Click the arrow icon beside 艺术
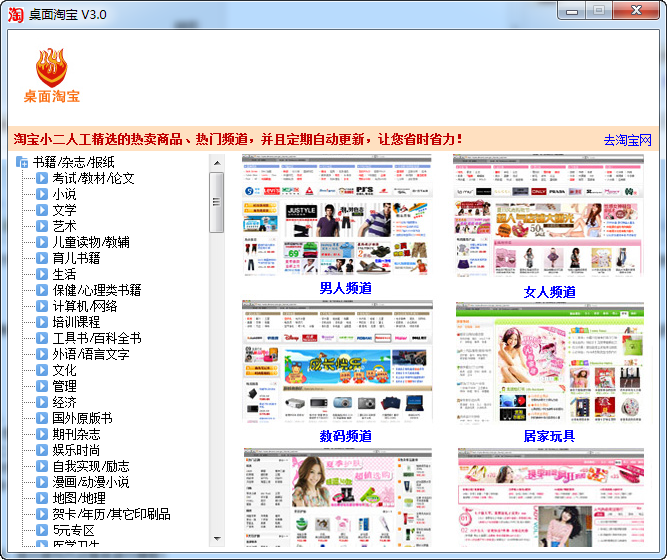This screenshot has width=667, height=560. point(42,226)
